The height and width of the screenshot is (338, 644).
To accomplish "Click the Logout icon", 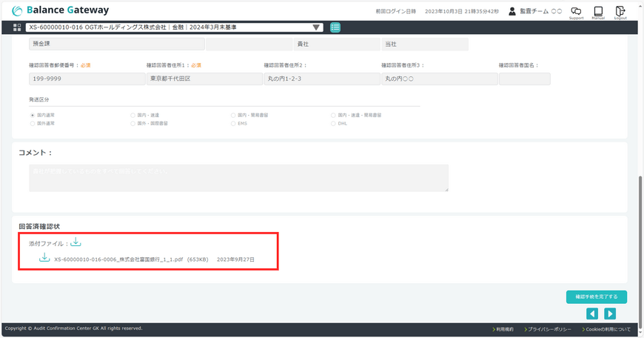I will [620, 12].
